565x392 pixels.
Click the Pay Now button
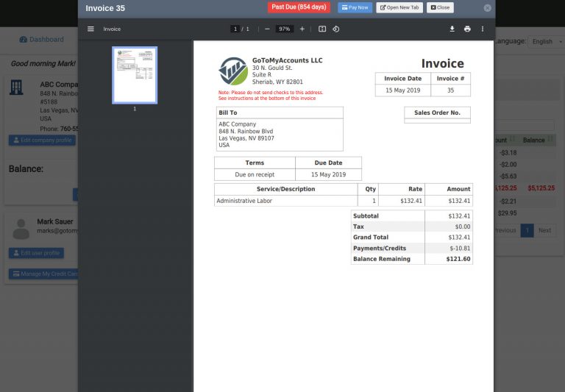355,7
